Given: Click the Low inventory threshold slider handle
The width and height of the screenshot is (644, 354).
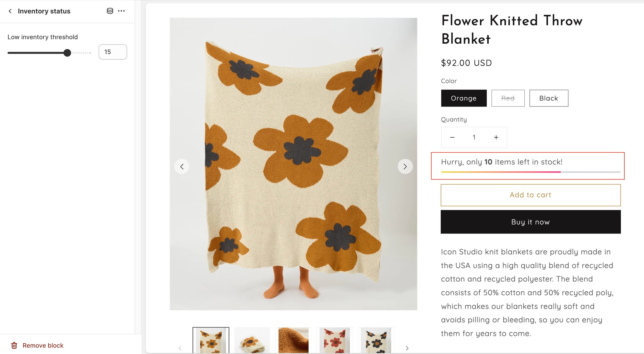Looking at the screenshot, I should [67, 53].
